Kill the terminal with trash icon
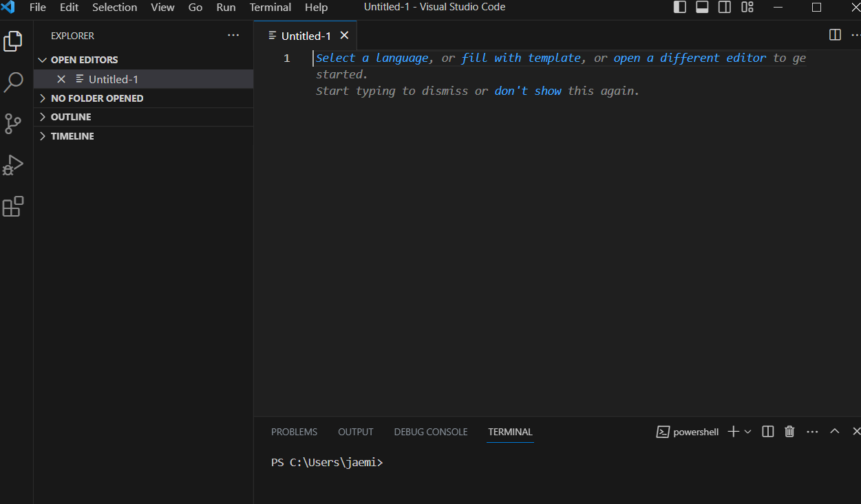This screenshot has width=861, height=504. tap(789, 432)
